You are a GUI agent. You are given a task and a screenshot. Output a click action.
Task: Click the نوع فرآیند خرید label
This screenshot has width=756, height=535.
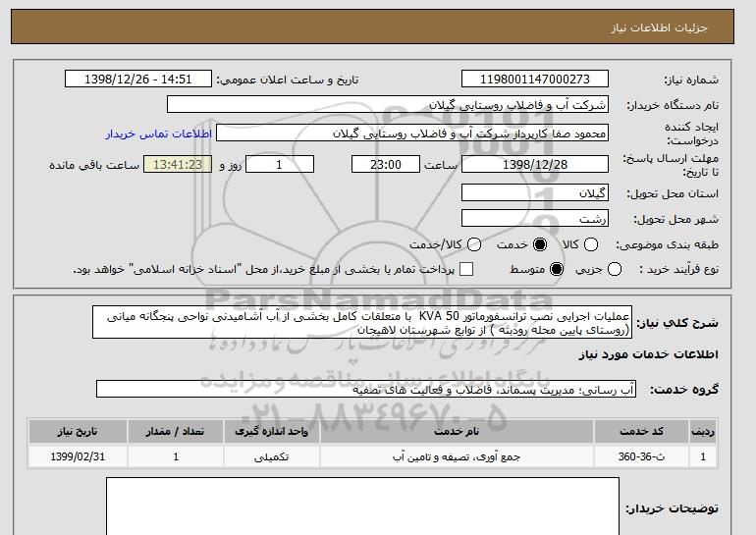tap(678, 269)
